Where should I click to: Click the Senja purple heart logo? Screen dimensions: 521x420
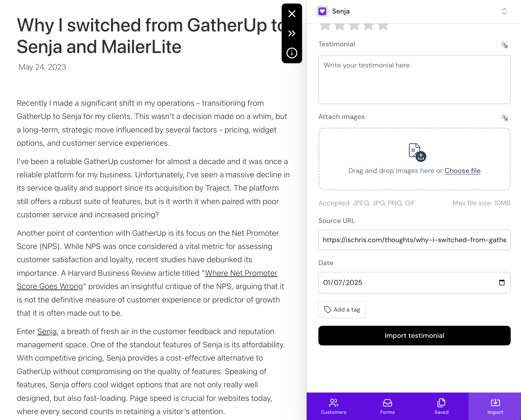pyautogui.click(x=322, y=11)
